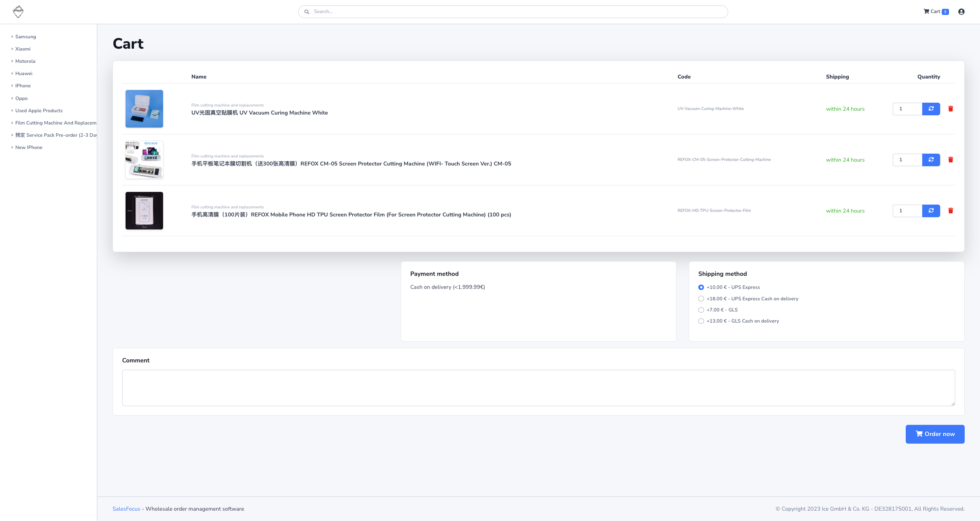This screenshot has width=980, height=521.
Task: Expand the Motorola category
Action: click(x=25, y=61)
